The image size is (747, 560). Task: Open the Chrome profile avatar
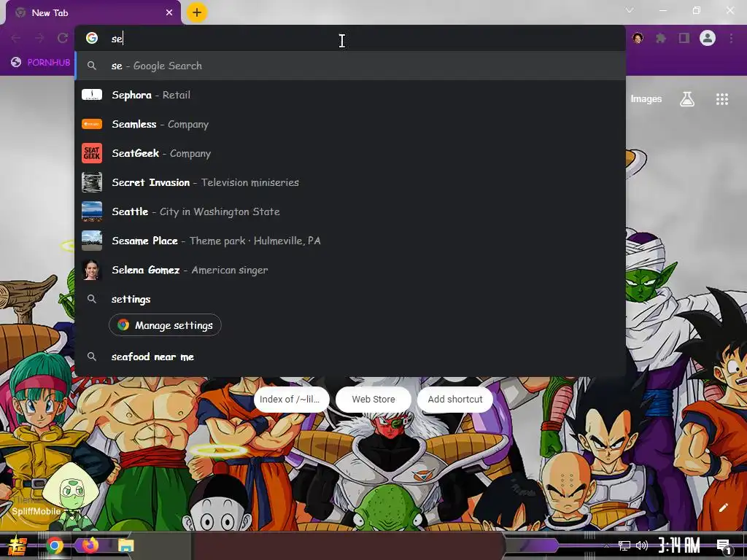click(708, 38)
